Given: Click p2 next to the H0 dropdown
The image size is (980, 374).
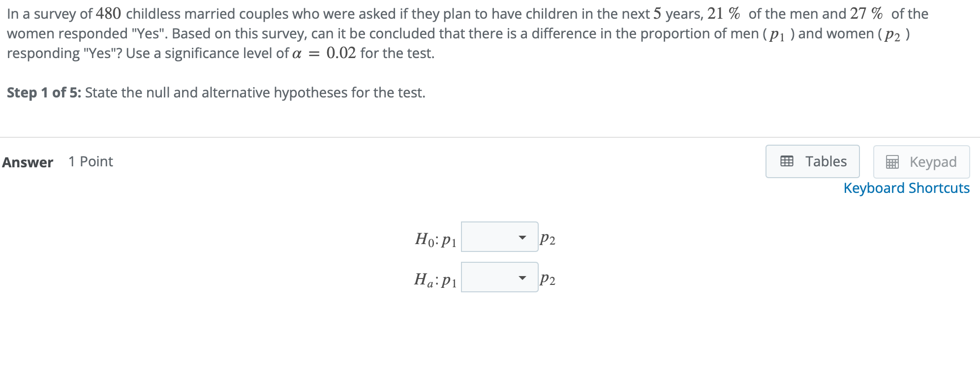Looking at the screenshot, I should point(548,239).
